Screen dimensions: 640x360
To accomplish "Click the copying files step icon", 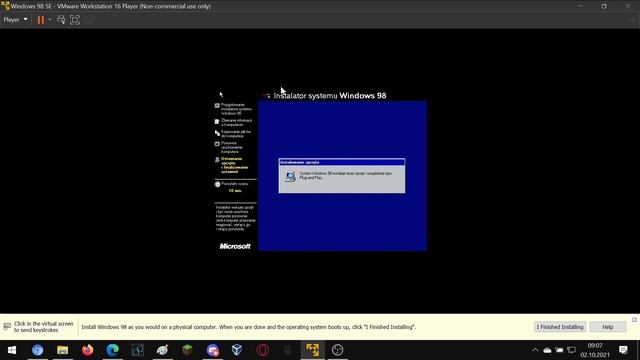I will [217, 133].
